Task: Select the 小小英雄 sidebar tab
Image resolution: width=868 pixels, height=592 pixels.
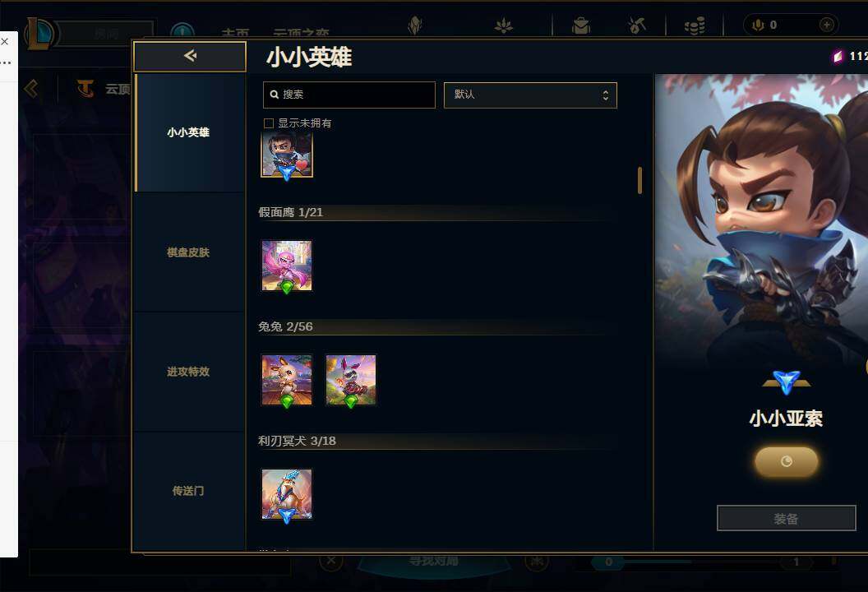Action: 190,132
